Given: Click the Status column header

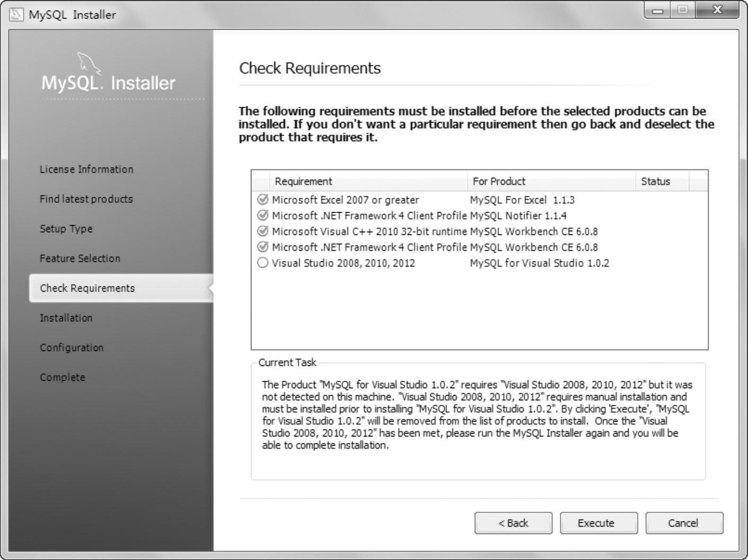Looking at the screenshot, I should [x=662, y=181].
